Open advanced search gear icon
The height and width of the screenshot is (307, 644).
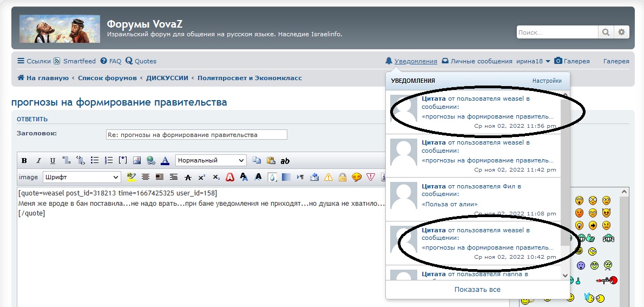622,32
